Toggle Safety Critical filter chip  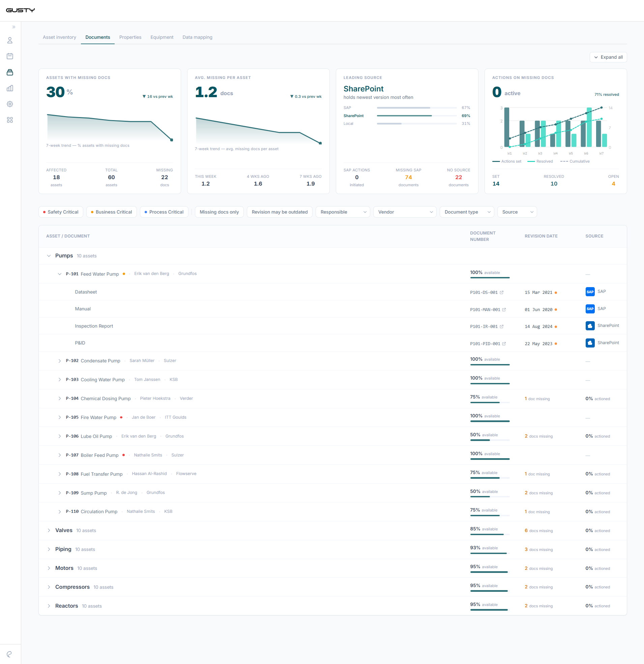[x=61, y=212]
